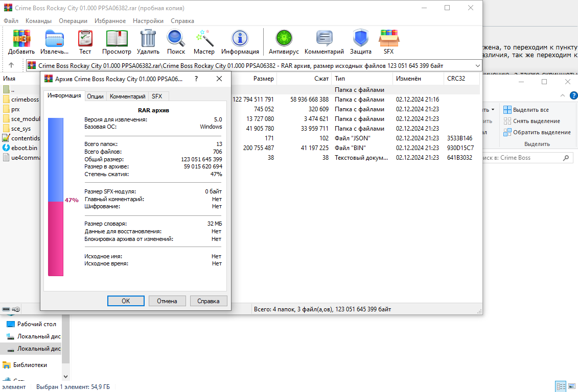578x392 pixels.
Task: Expand the archive path address dropdown
Action: [x=477, y=66]
